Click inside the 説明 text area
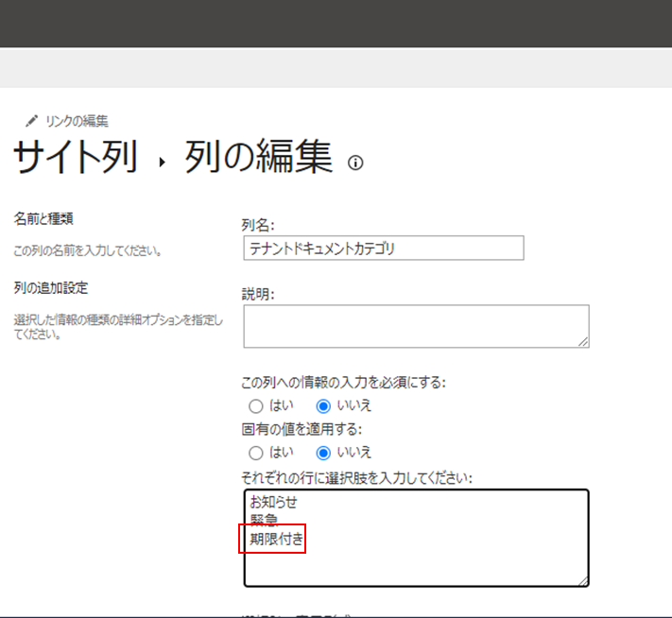The image size is (672, 618). pyautogui.click(x=416, y=326)
